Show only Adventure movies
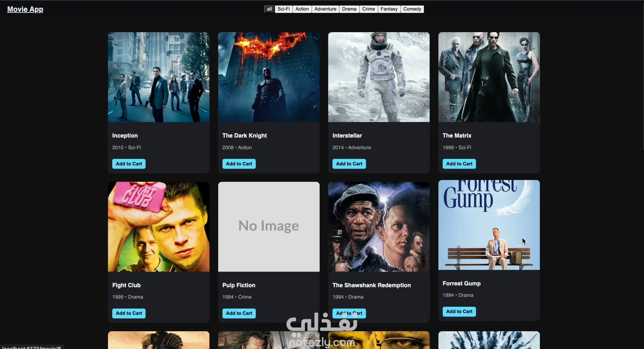Screen dimensions: 644x349 [x=325, y=9]
